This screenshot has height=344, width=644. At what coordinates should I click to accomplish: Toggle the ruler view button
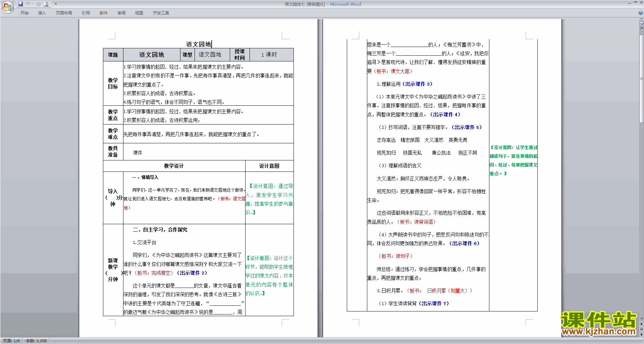pyautogui.click(x=641, y=22)
